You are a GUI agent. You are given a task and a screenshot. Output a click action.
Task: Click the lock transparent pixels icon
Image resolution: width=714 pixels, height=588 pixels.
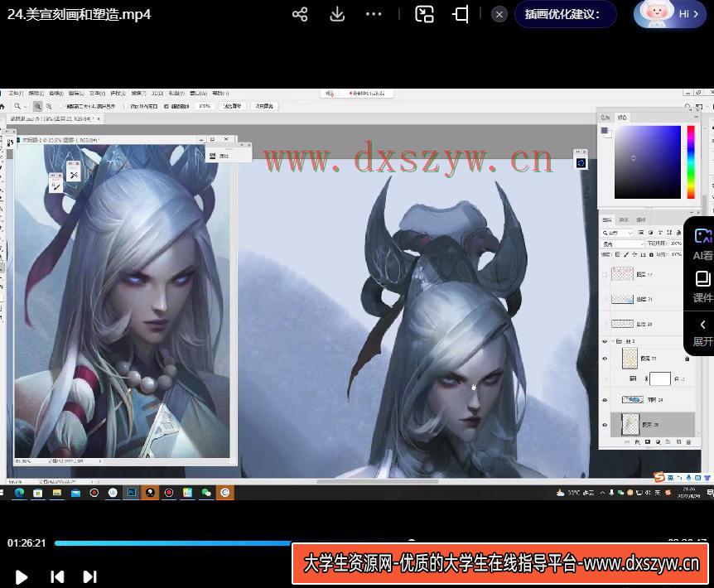coord(617,254)
